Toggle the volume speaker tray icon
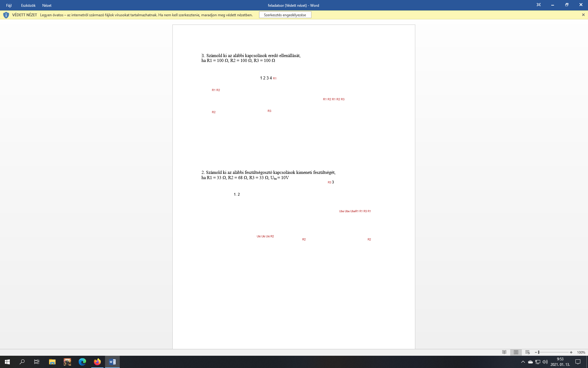The image size is (588, 368). pos(545,362)
